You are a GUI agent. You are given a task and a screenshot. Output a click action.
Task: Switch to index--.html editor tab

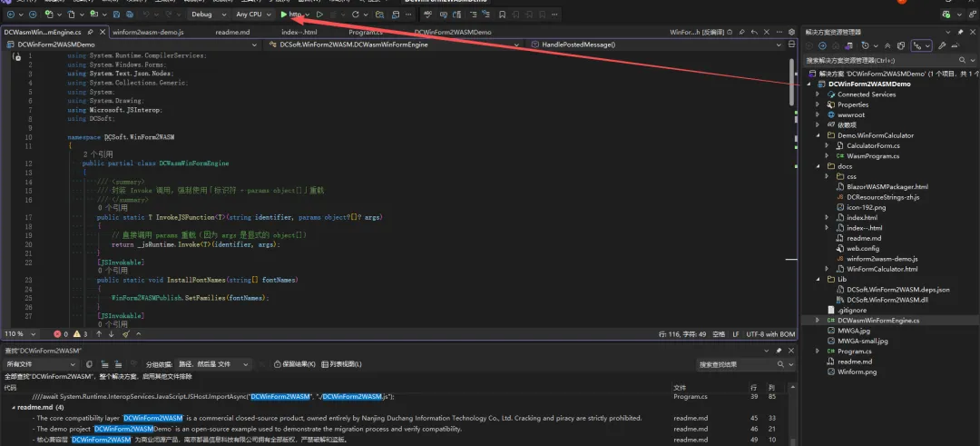pos(299,32)
